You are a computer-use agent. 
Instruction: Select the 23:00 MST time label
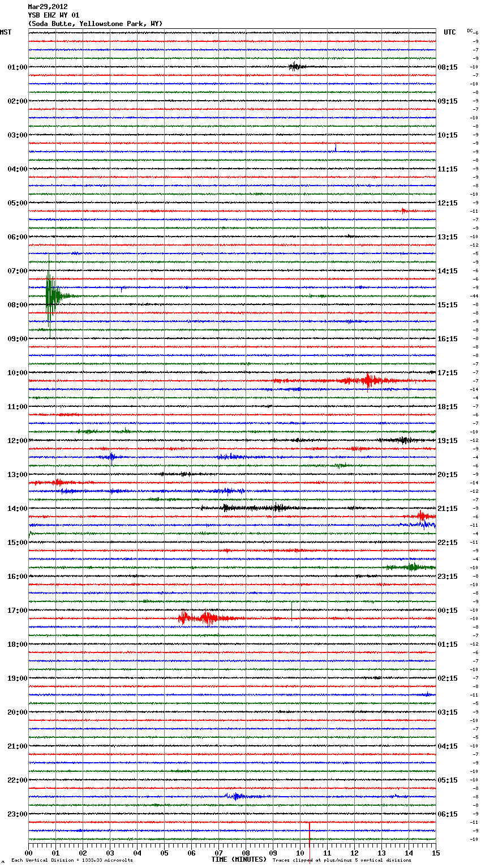click(18, 814)
